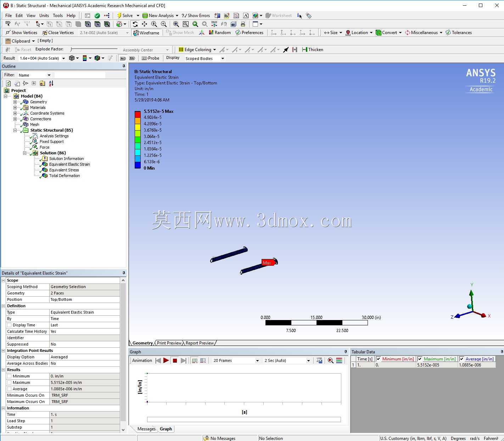The height and width of the screenshot is (441, 504).
Task: Expand the Geometry tree node
Action: pos(15,102)
